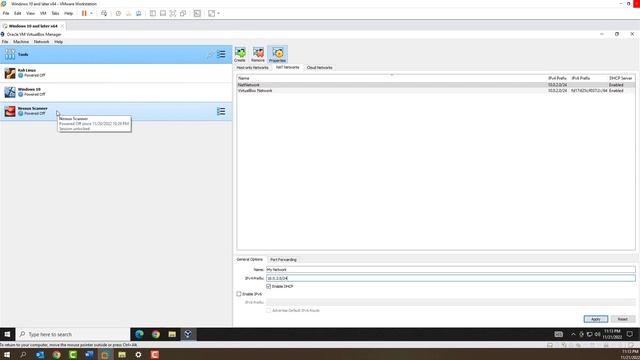The width and height of the screenshot is (640, 360).
Task: Open the VMware pause dropdown arrow
Action: pos(91,13)
